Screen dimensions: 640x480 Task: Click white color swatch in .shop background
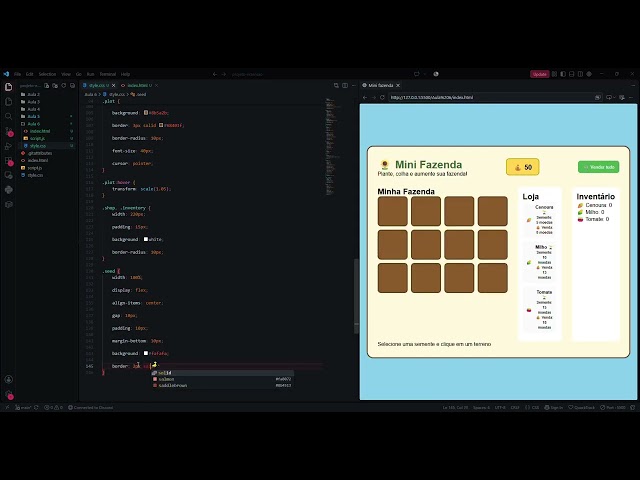pyautogui.click(x=146, y=239)
